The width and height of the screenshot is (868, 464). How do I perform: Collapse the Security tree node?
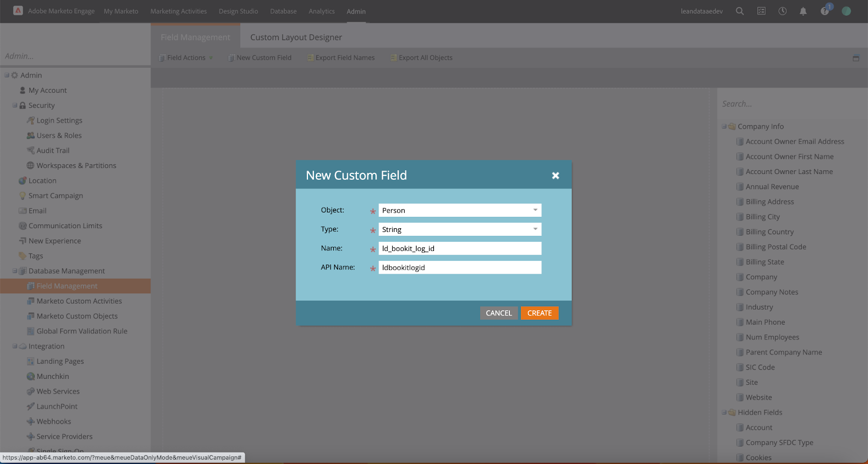tap(15, 106)
